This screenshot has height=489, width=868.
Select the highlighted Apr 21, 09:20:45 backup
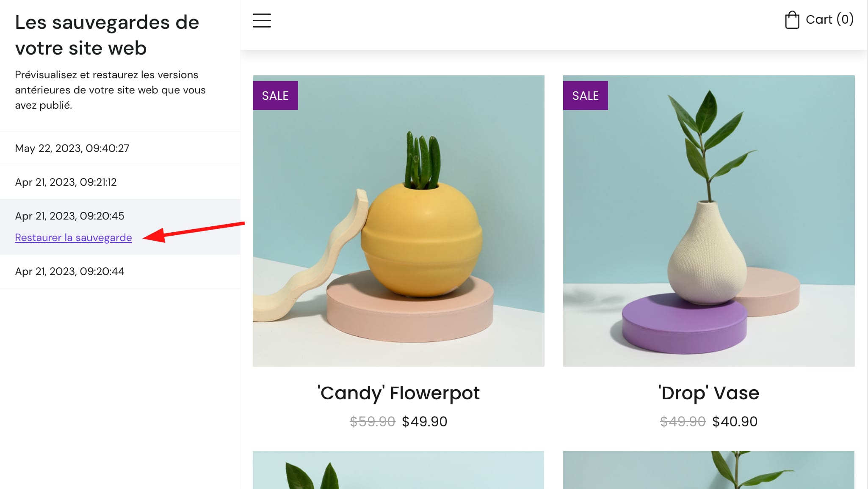click(69, 216)
